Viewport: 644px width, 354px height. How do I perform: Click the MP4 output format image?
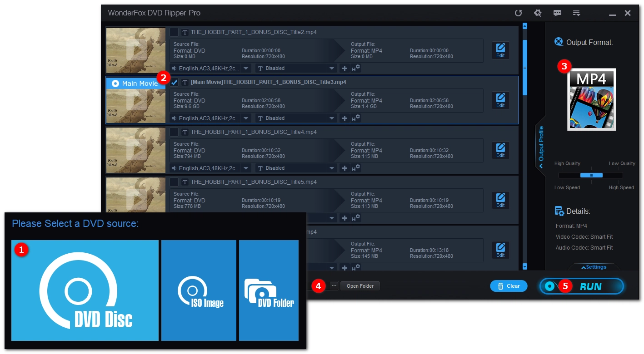(x=592, y=99)
